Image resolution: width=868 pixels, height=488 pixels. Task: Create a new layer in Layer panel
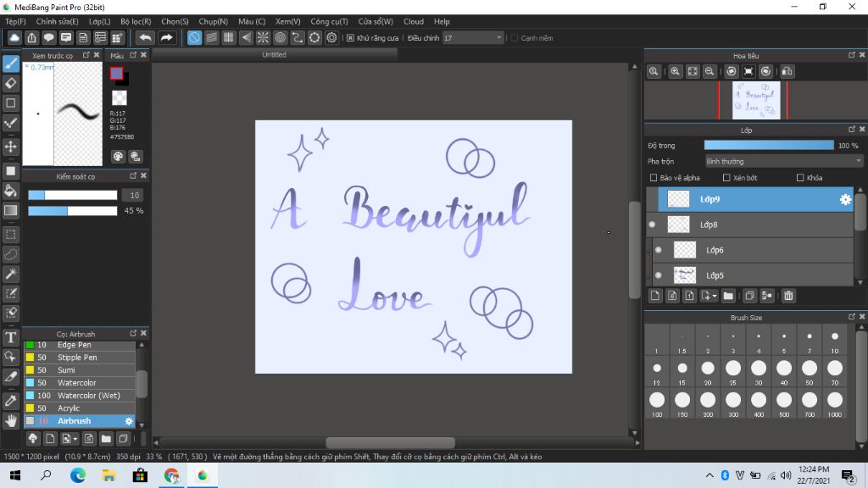click(x=655, y=296)
